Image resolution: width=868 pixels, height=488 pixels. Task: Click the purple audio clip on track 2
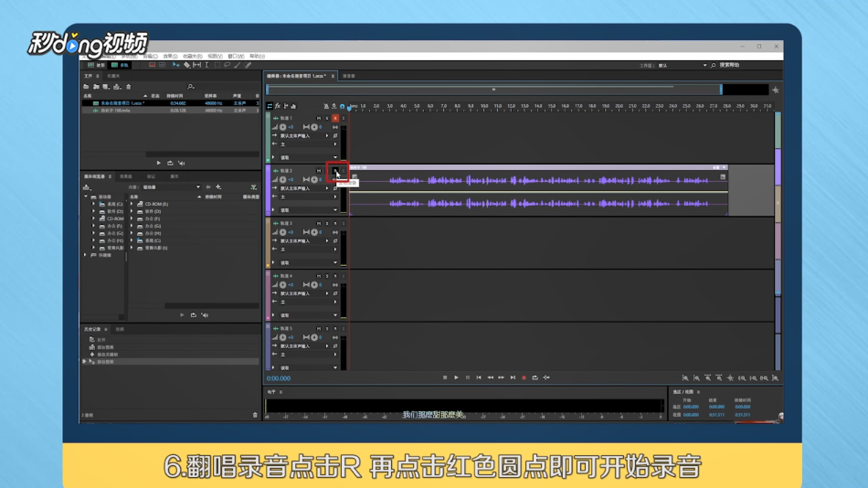click(x=538, y=191)
